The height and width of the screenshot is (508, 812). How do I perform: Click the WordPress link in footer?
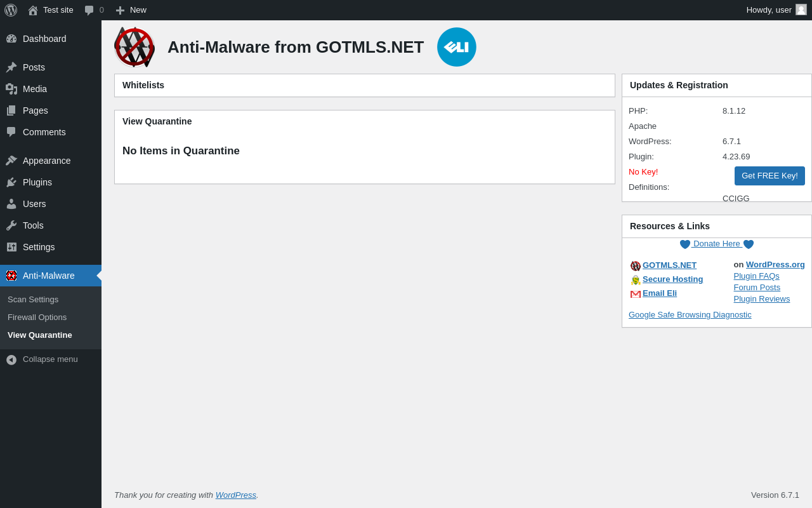coord(236,495)
